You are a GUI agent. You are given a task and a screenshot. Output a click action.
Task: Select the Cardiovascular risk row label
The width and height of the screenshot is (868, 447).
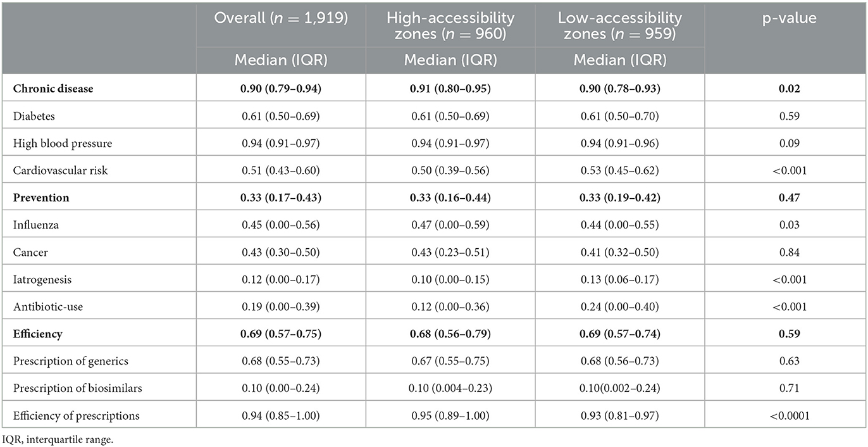[61, 170]
